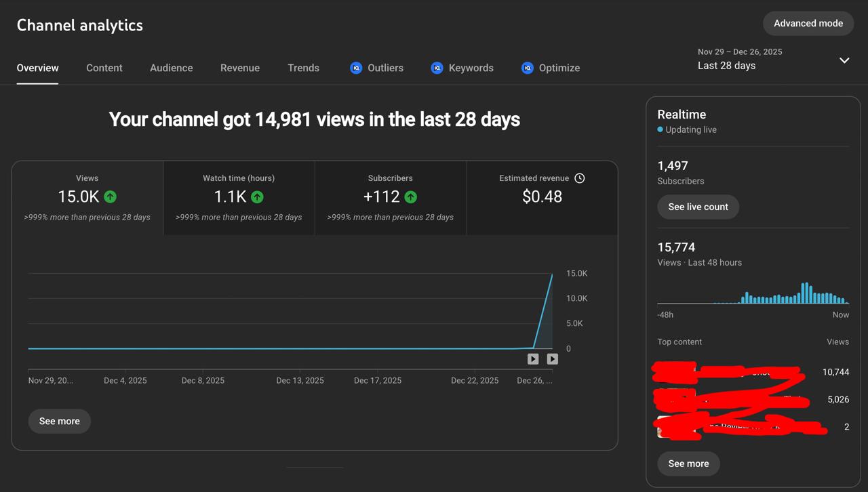Click the first video publish marker under chart
This screenshot has height=492, width=868.
click(533, 359)
